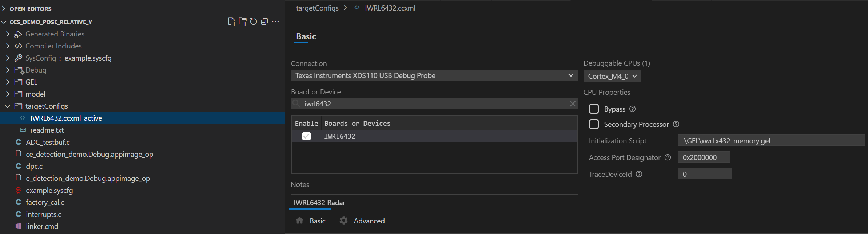
Task: Switch to the Advanced tab label at bottom
Action: [369, 221]
